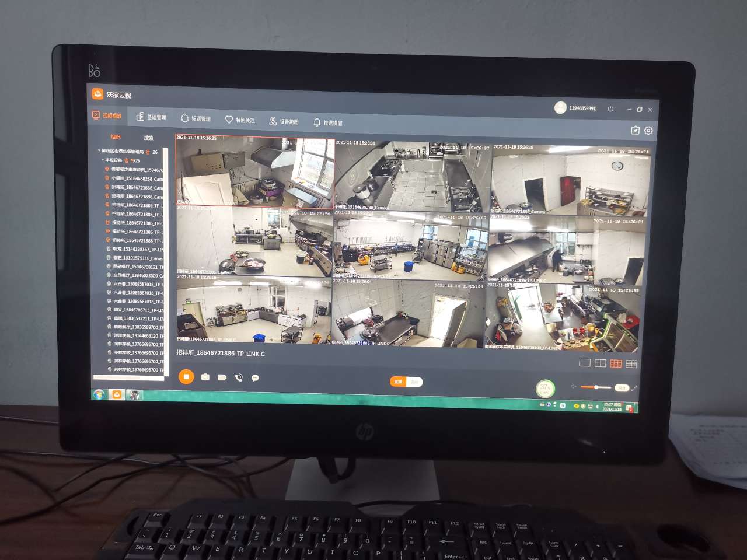Click the power logout icon
This screenshot has width=747, height=560.
point(610,109)
